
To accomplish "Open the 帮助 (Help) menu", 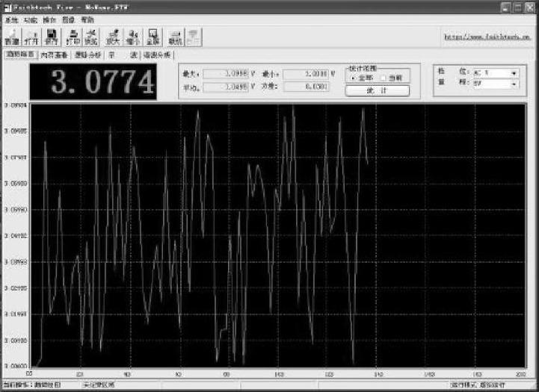I will point(87,19).
